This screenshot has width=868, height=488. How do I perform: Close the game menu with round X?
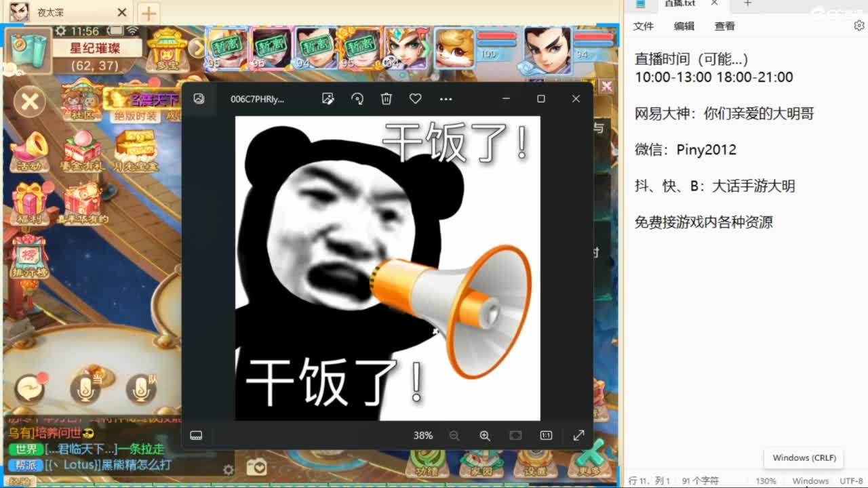(x=30, y=102)
